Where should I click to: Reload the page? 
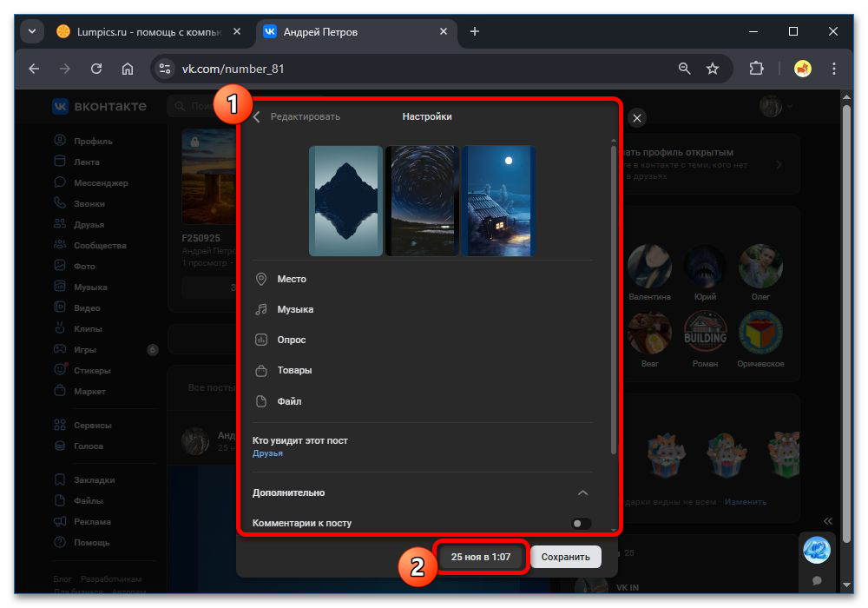point(96,69)
